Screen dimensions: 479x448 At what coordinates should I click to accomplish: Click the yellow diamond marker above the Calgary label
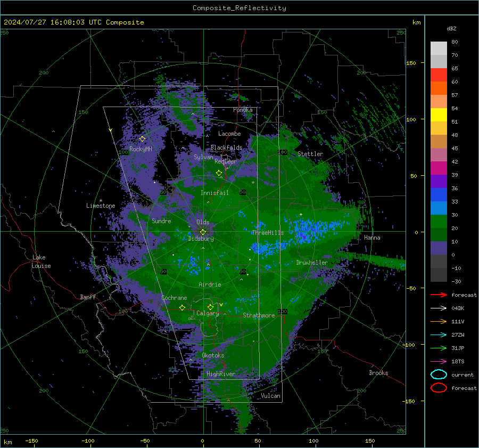210,307
